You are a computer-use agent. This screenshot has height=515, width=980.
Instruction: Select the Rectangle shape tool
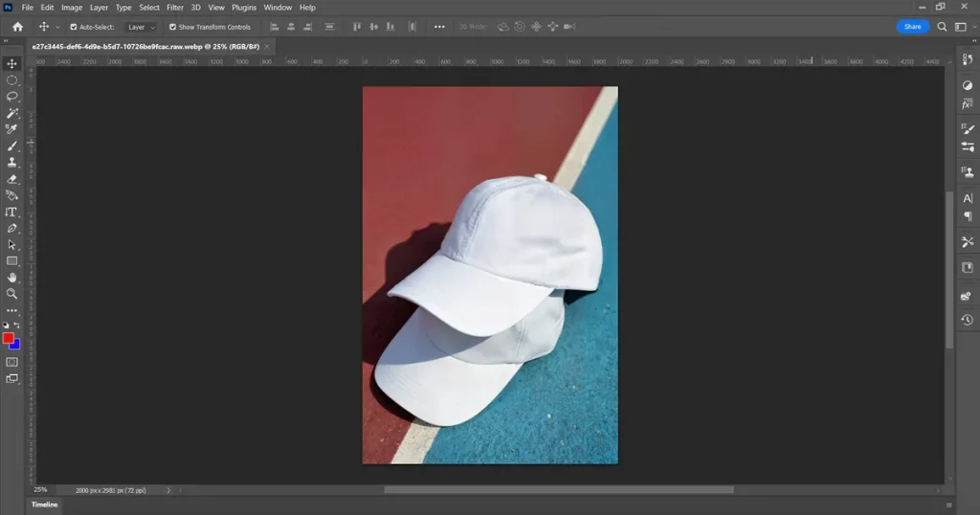[x=11, y=260]
